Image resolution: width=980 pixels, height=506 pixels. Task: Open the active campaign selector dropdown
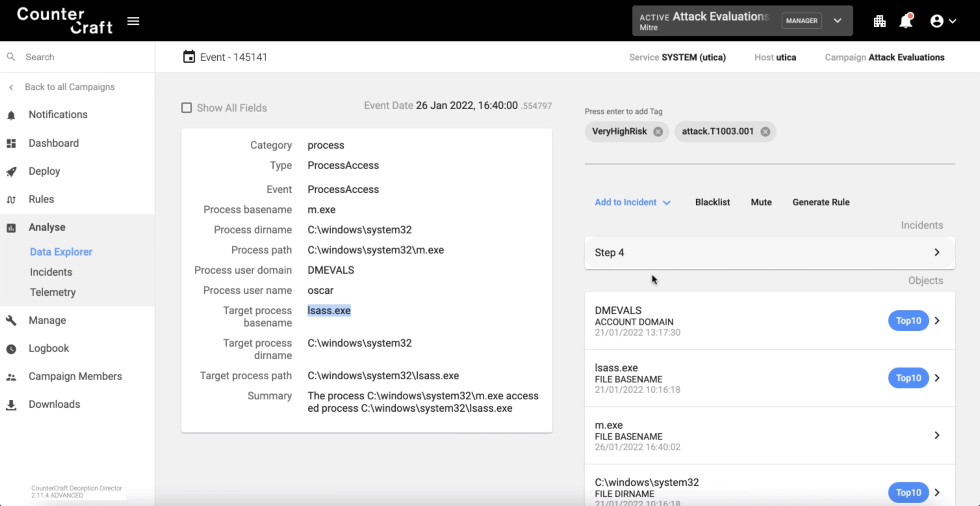tap(837, 21)
